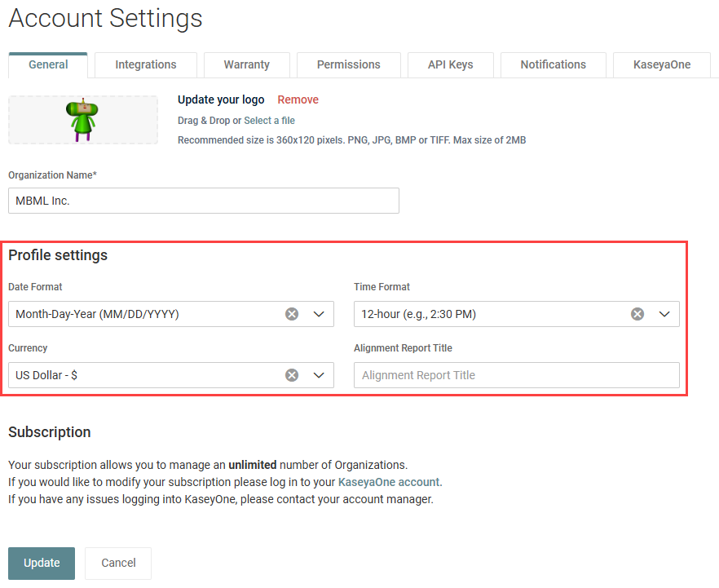The height and width of the screenshot is (588, 719).
Task: Switch to the Integrations tab
Action: click(x=146, y=64)
